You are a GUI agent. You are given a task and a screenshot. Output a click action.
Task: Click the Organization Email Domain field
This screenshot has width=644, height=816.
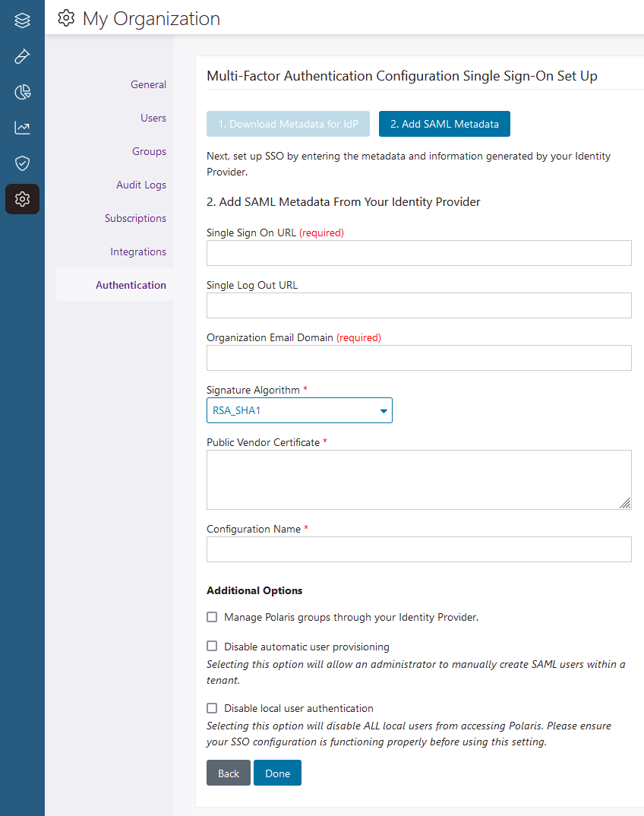(x=418, y=358)
